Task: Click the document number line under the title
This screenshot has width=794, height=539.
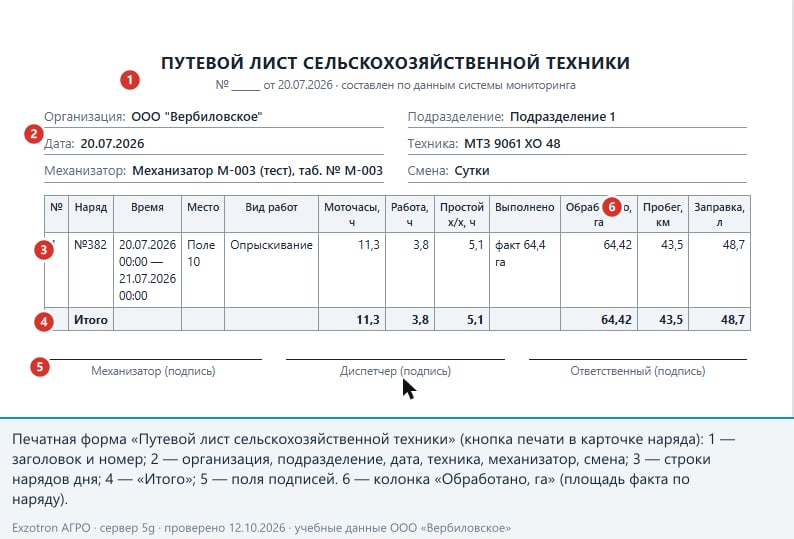Action: 395,85
